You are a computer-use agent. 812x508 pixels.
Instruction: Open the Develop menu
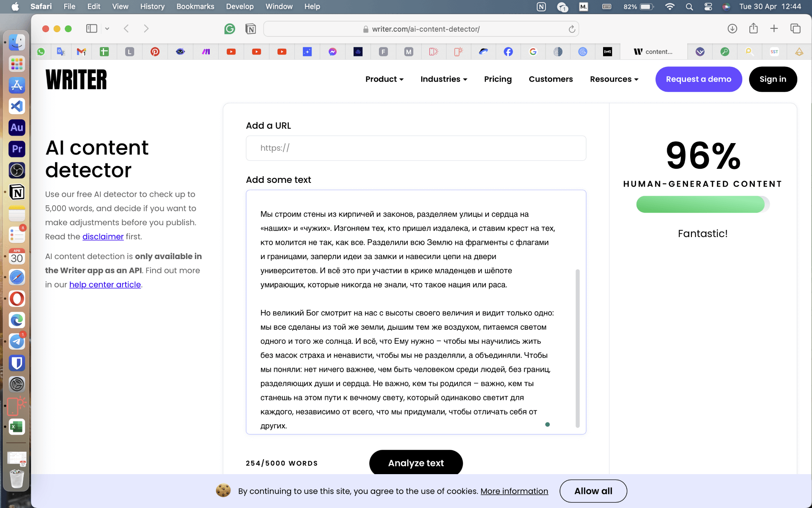[240, 6]
